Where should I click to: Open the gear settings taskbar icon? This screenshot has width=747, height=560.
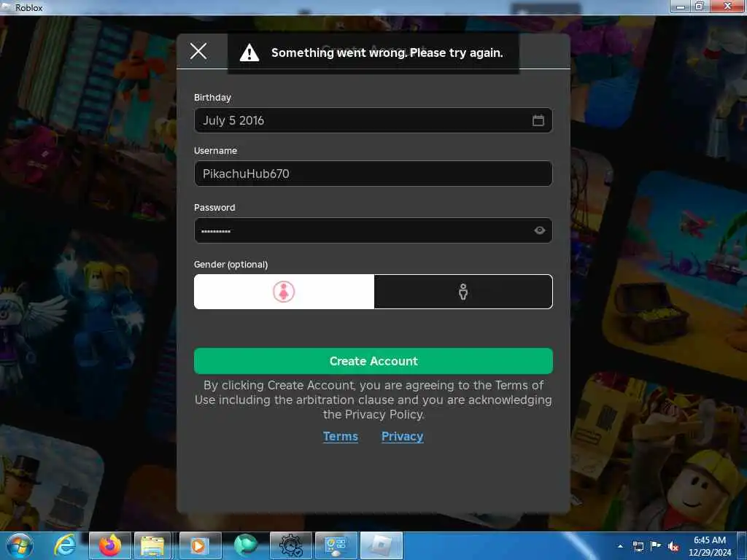[290, 545]
